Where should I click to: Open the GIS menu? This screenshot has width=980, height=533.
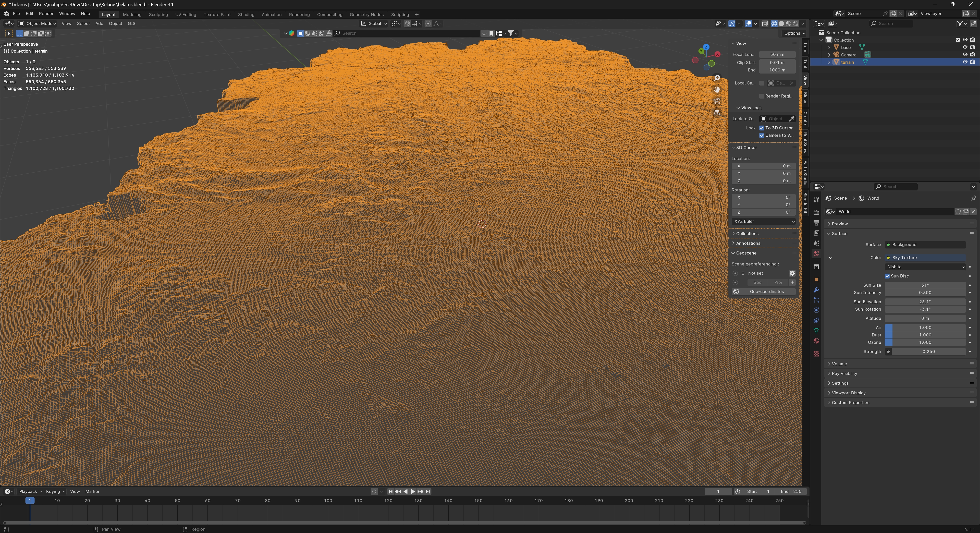click(x=131, y=23)
